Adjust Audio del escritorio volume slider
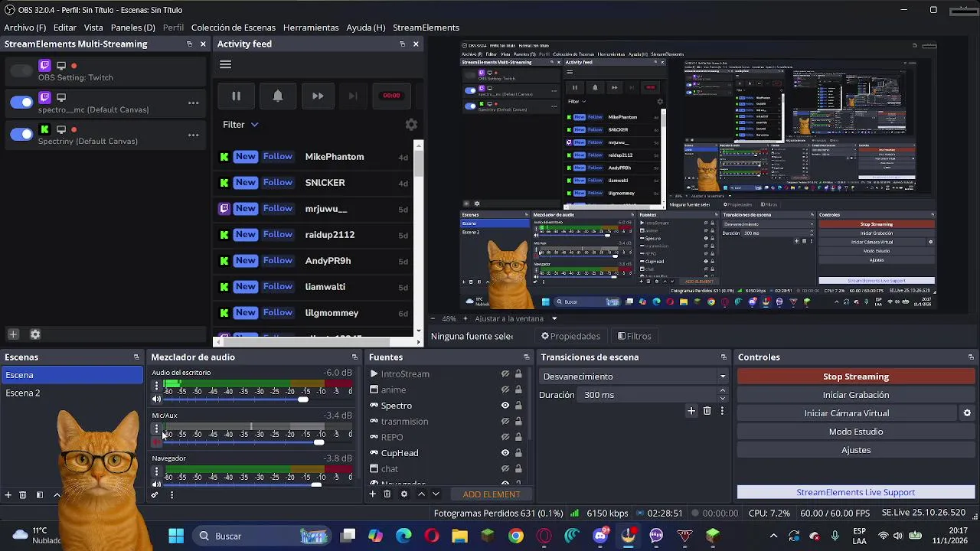This screenshot has width=980, height=551. (x=303, y=399)
